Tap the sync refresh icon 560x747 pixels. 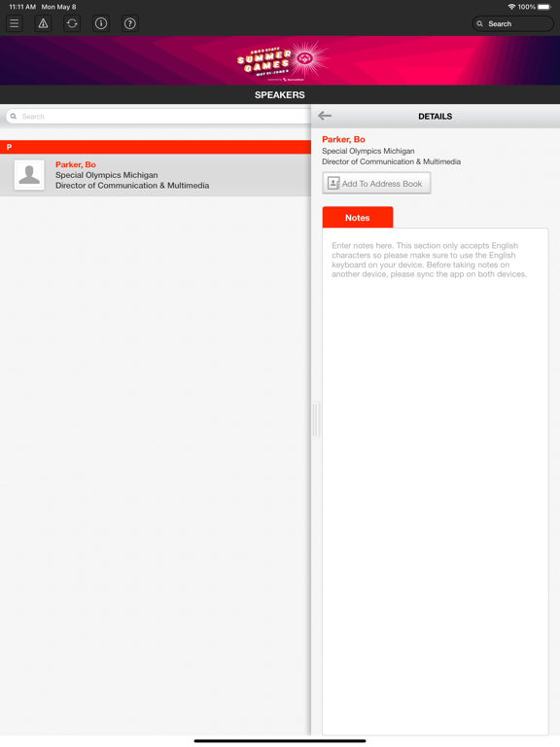click(72, 23)
